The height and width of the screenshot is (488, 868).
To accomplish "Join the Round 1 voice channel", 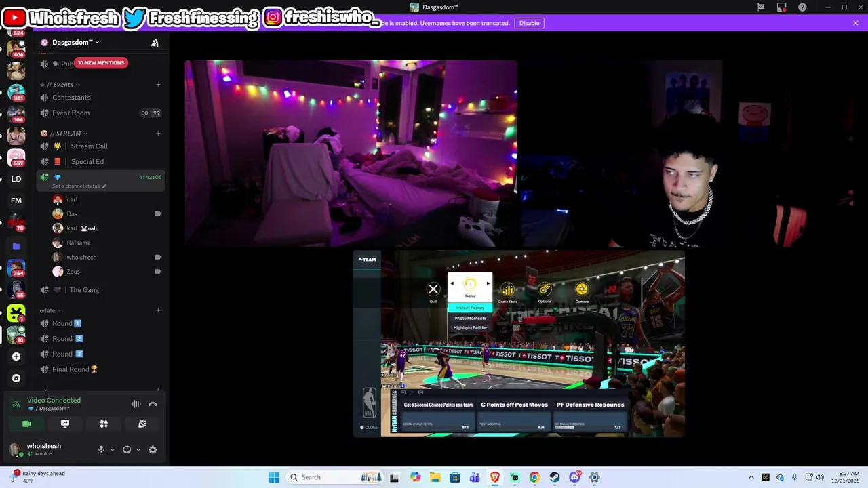I will coord(100,323).
